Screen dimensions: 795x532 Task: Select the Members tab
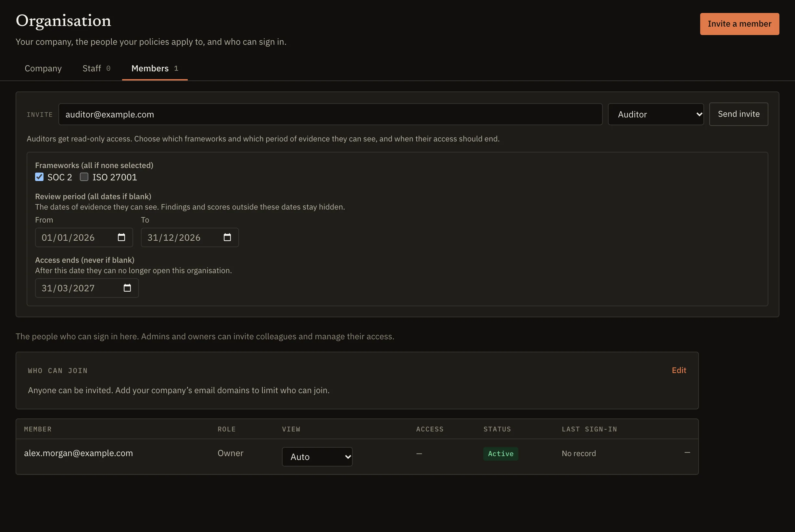coord(155,68)
